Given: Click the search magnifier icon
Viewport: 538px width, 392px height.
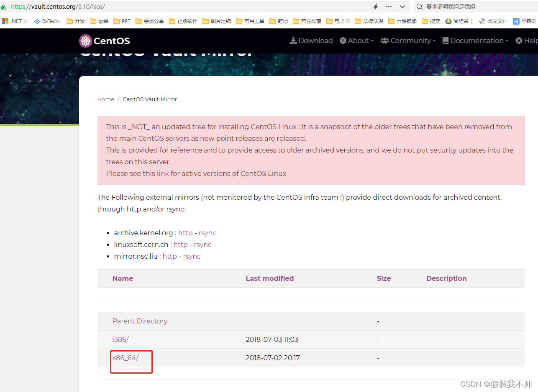Looking at the screenshot, I should point(420,7).
